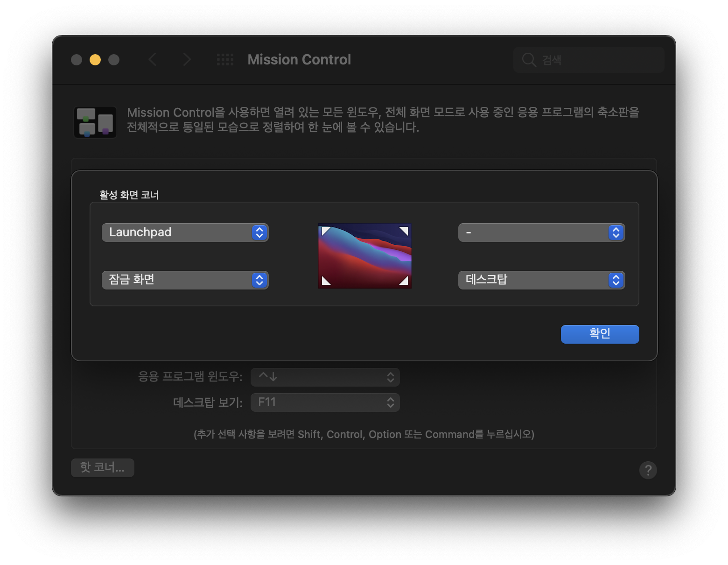Show all preferences grid icon
The width and height of the screenshot is (728, 565).
[x=225, y=60]
